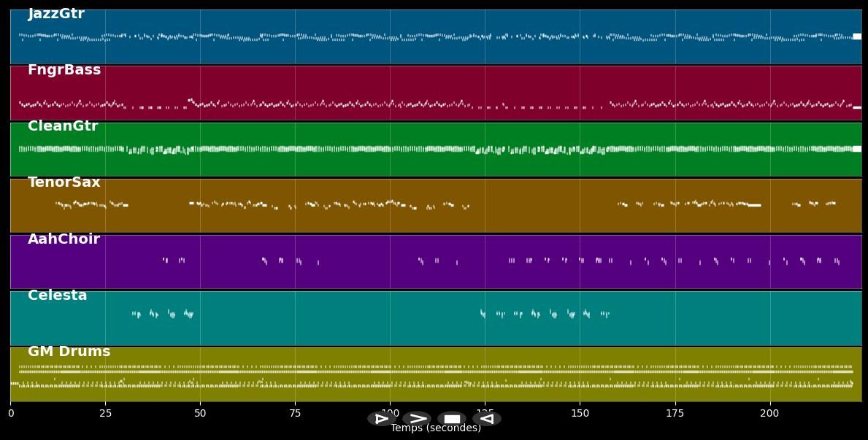Click the left-pointing triangle rewind button

pos(486,419)
